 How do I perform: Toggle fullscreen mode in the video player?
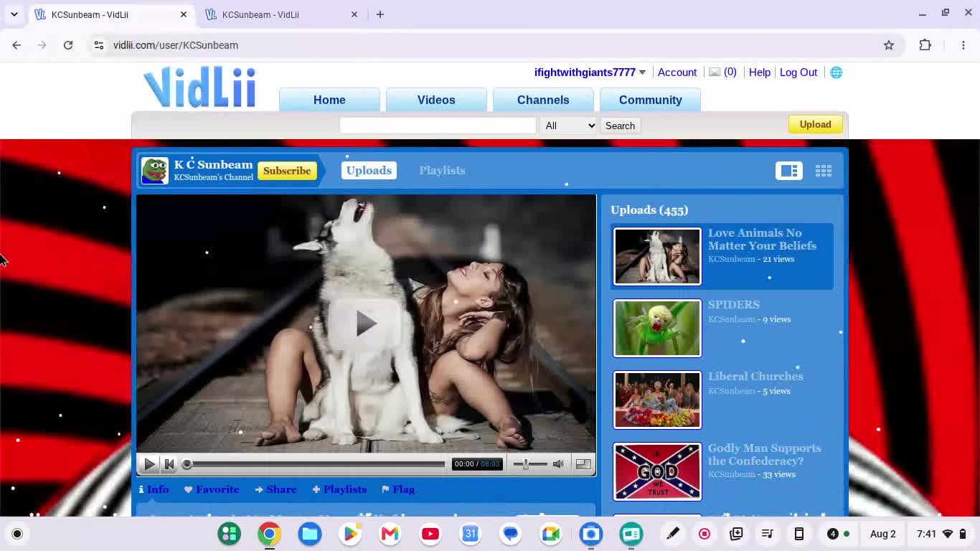[583, 464]
